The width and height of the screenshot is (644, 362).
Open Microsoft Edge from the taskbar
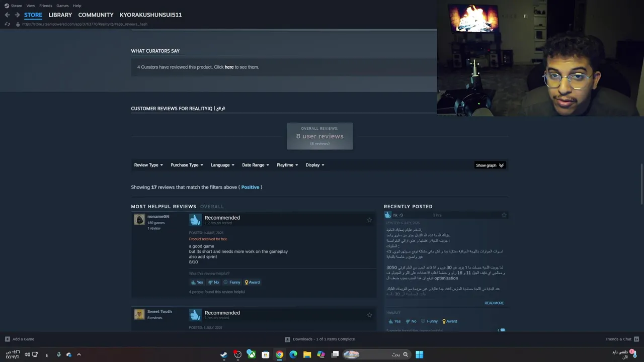(293, 354)
